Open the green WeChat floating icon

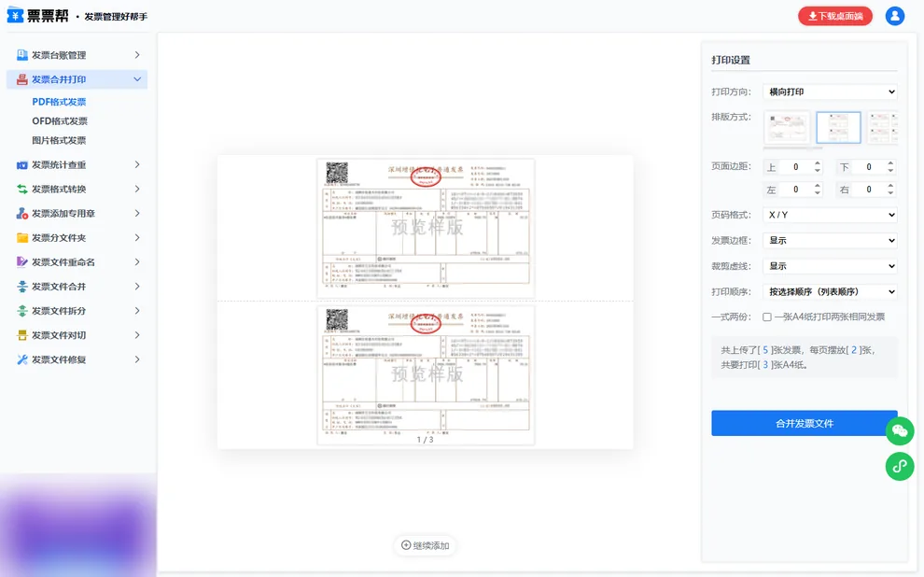pyautogui.click(x=900, y=430)
